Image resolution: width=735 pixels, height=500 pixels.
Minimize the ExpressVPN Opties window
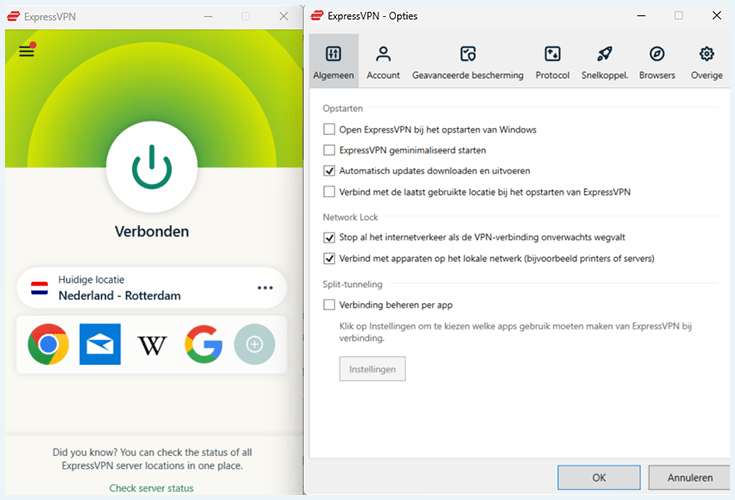[x=641, y=15]
